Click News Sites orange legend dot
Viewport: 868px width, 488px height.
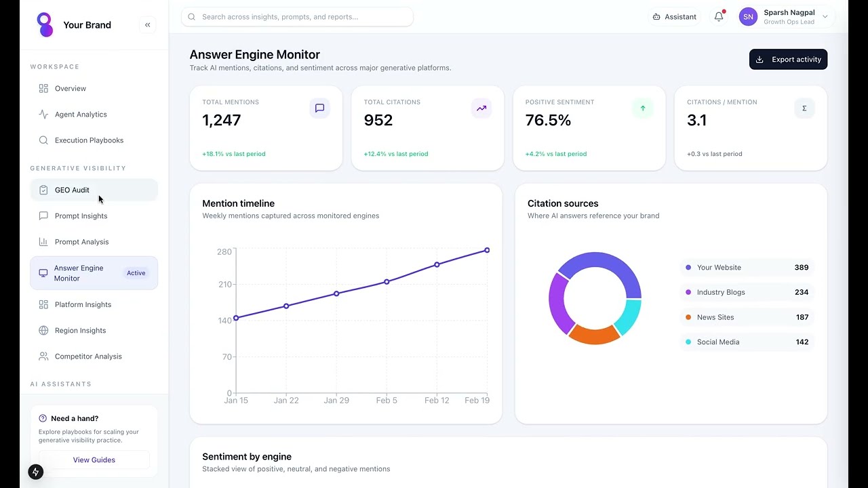coord(688,317)
